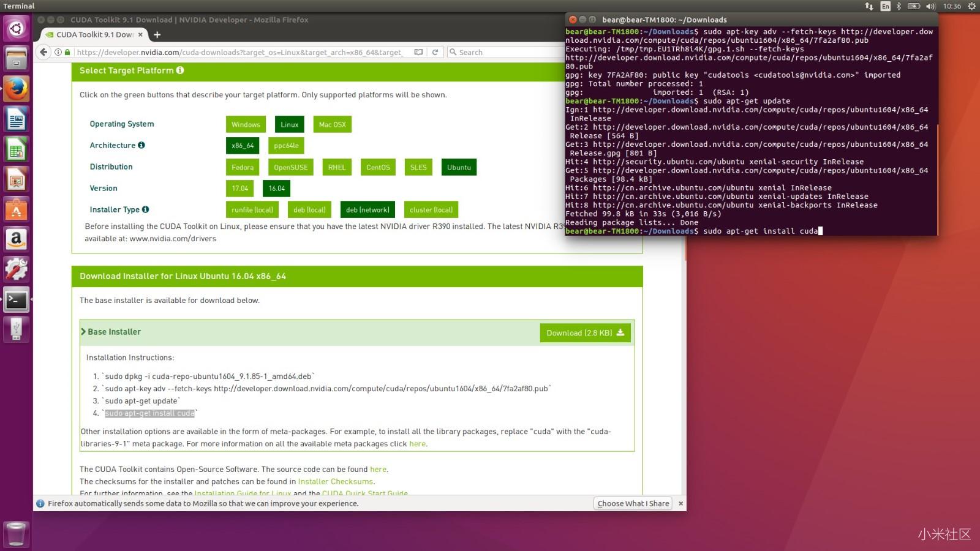
Task: Open the Bluetooth indicator menu
Action: [x=899, y=6]
